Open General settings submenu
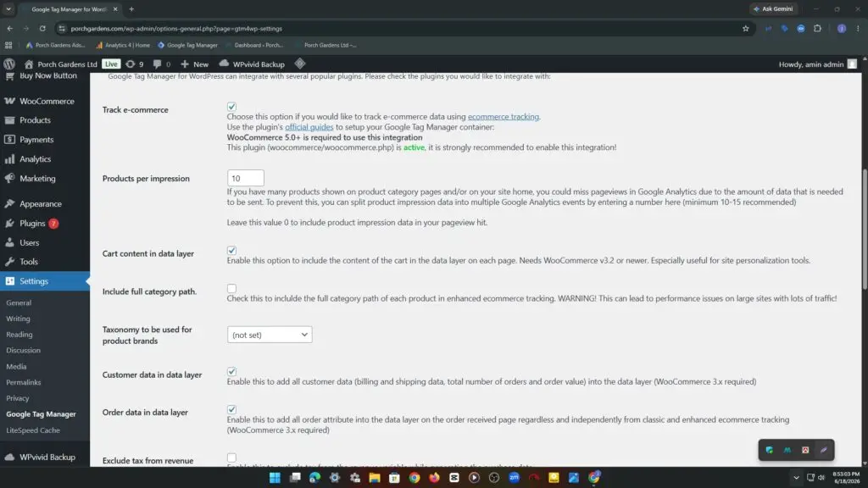 pos(19,302)
